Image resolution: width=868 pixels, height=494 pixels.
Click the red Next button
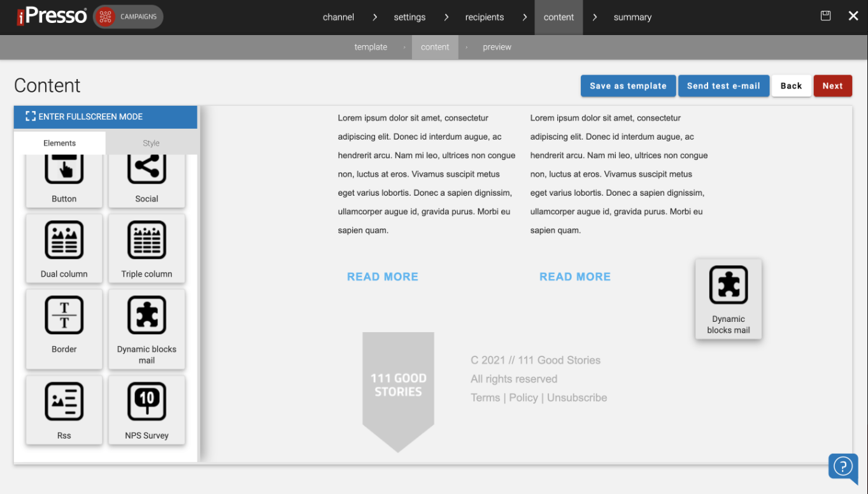pyautogui.click(x=832, y=86)
